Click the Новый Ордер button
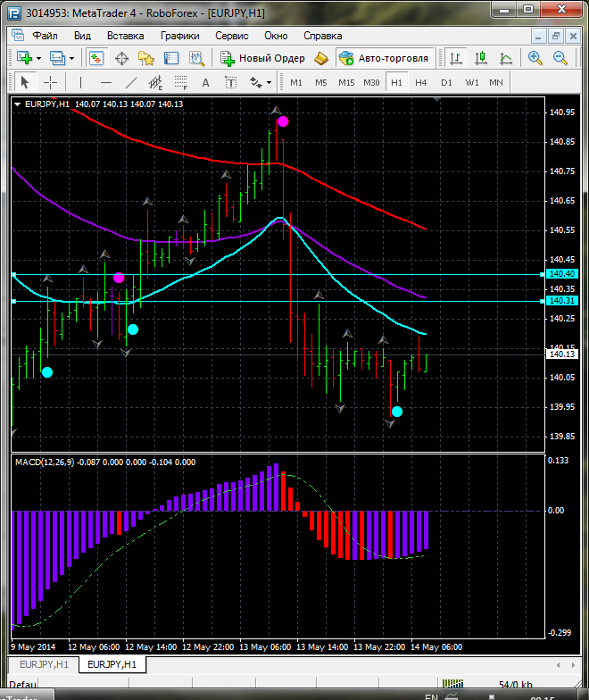Image resolution: width=589 pixels, height=700 pixels. (262, 59)
